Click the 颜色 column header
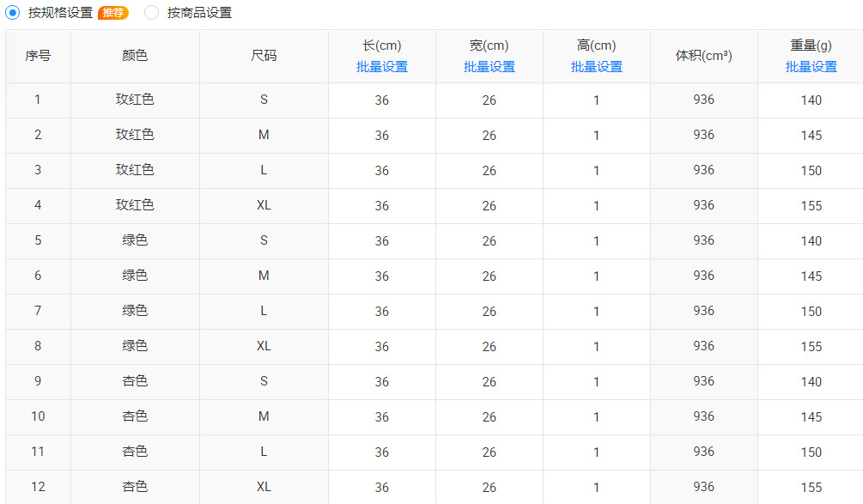Viewport: 863px width, 504px height. (x=135, y=56)
